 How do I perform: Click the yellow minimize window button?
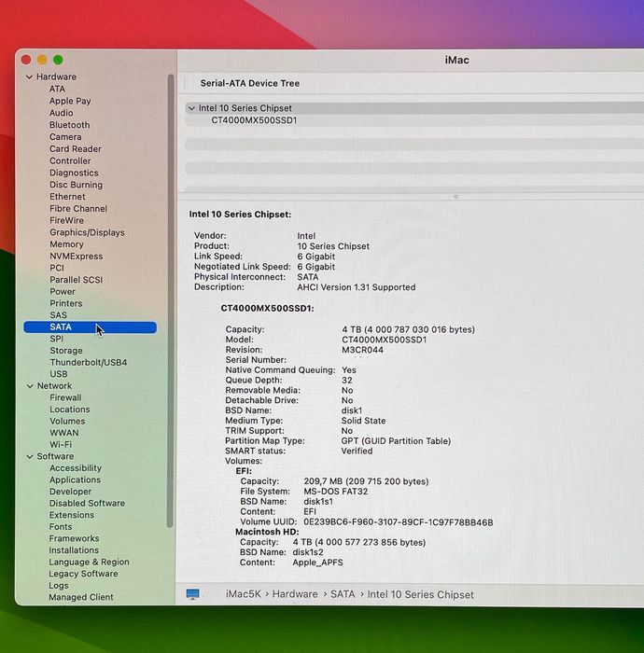[x=42, y=60]
